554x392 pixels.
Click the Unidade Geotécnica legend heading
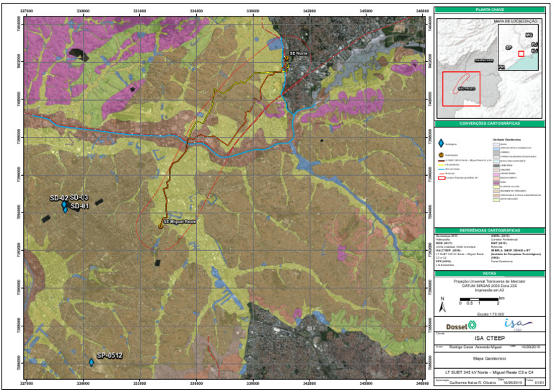point(506,140)
